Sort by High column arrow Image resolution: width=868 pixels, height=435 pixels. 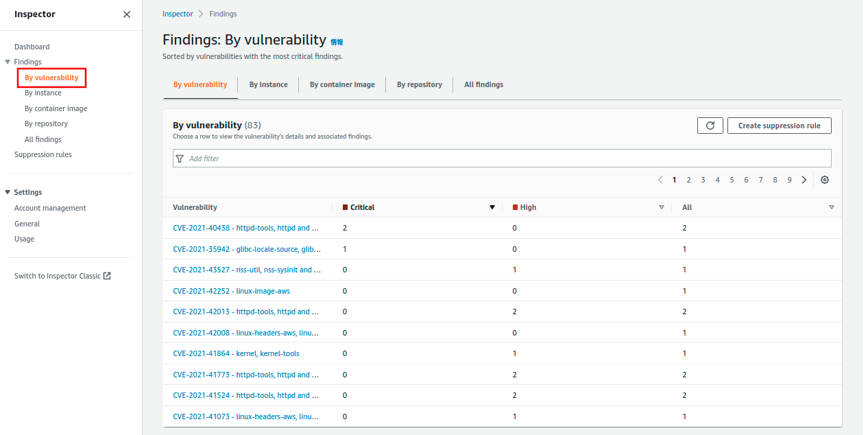coord(662,207)
